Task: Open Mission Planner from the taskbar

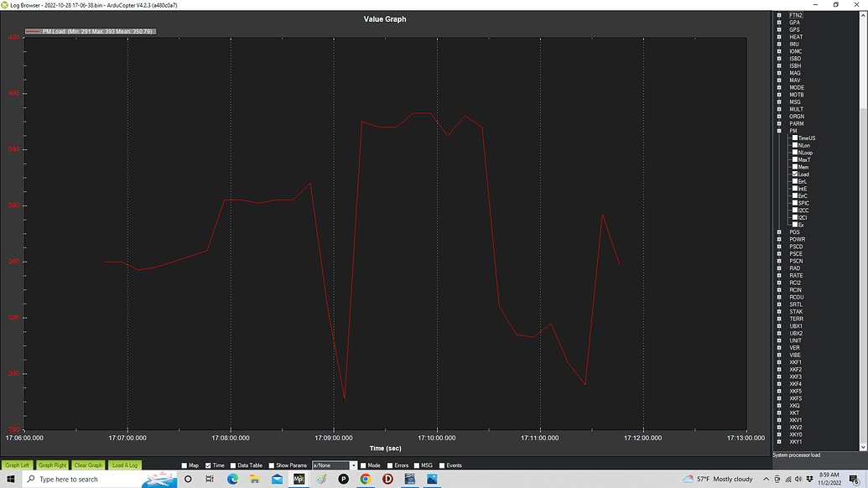Action: (299, 479)
